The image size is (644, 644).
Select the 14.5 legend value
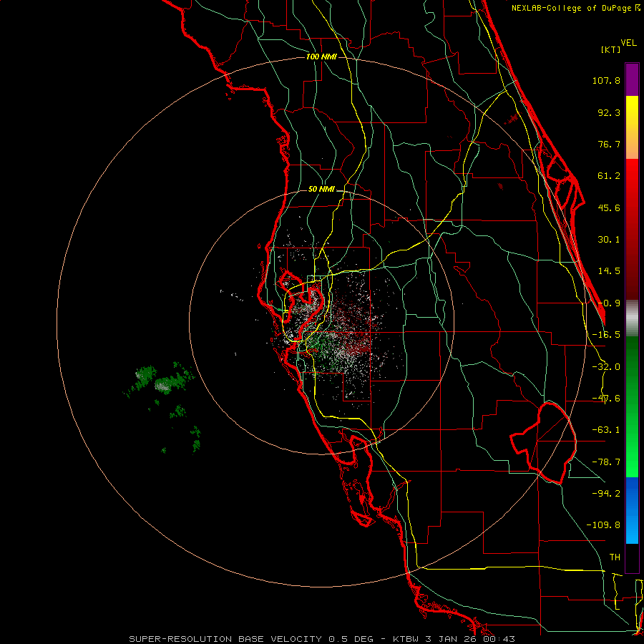[609, 271]
